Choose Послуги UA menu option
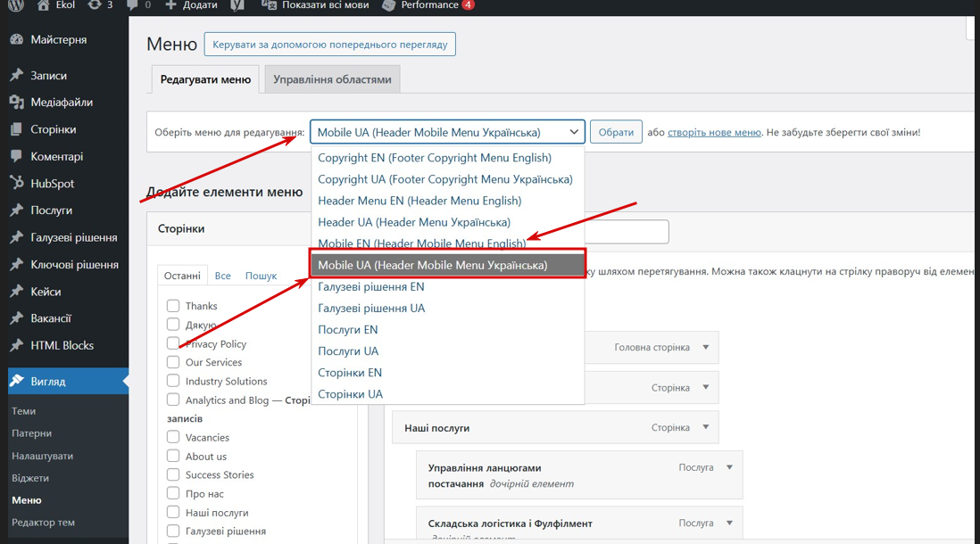980x544 pixels. tap(447, 351)
